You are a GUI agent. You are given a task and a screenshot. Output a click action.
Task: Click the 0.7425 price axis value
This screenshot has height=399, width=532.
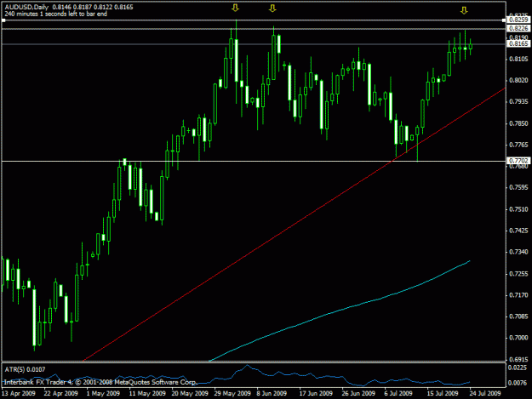[x=518, y=231]
